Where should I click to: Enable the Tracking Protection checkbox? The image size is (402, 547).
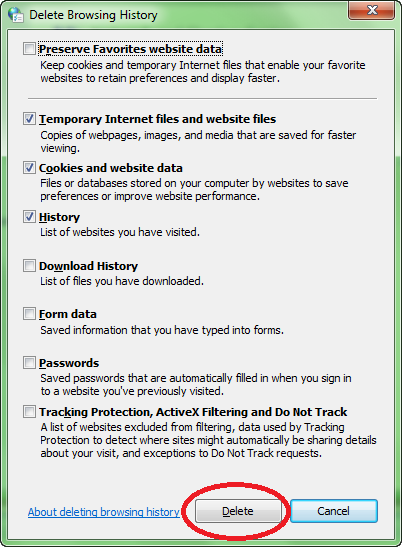point(29,412)
